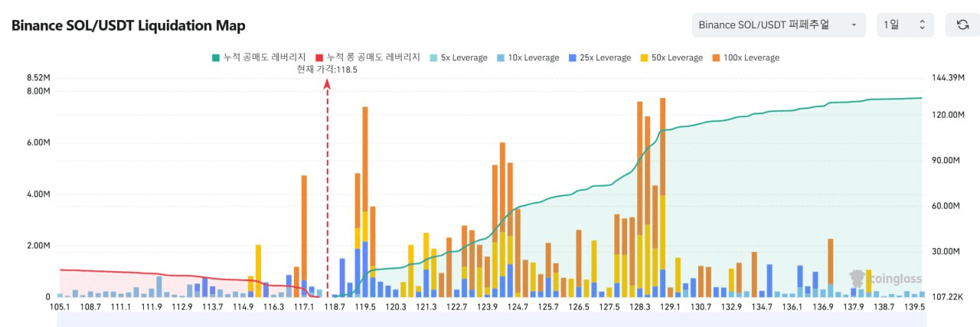Click the red dashed current price marker line
This screenshot has height=327, width=980.
click(327, 188)
